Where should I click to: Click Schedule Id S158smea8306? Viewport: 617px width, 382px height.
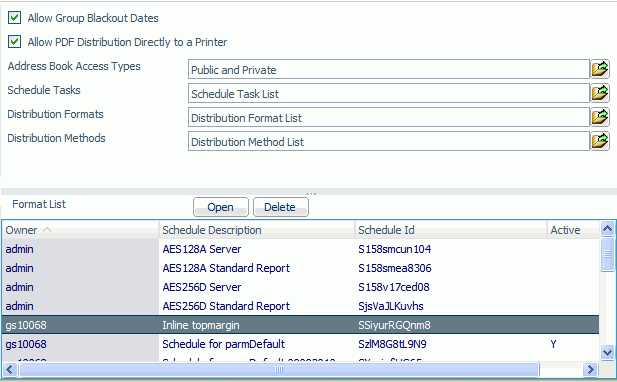point(395,268)
